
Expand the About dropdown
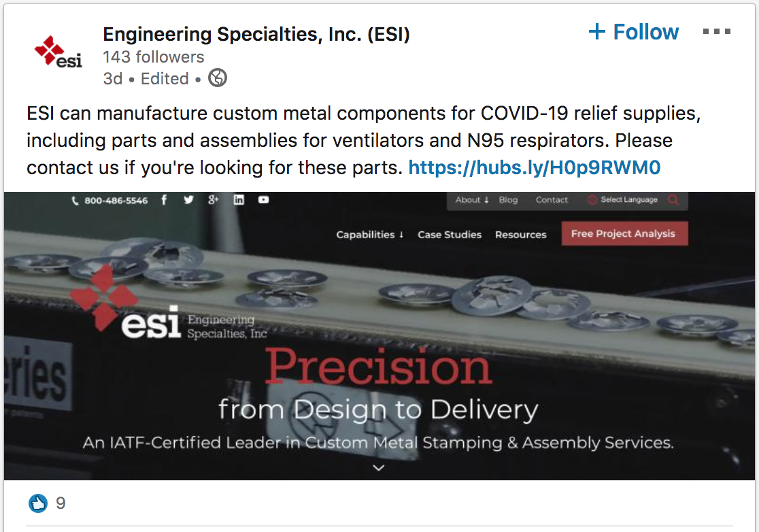coord(471,199)
